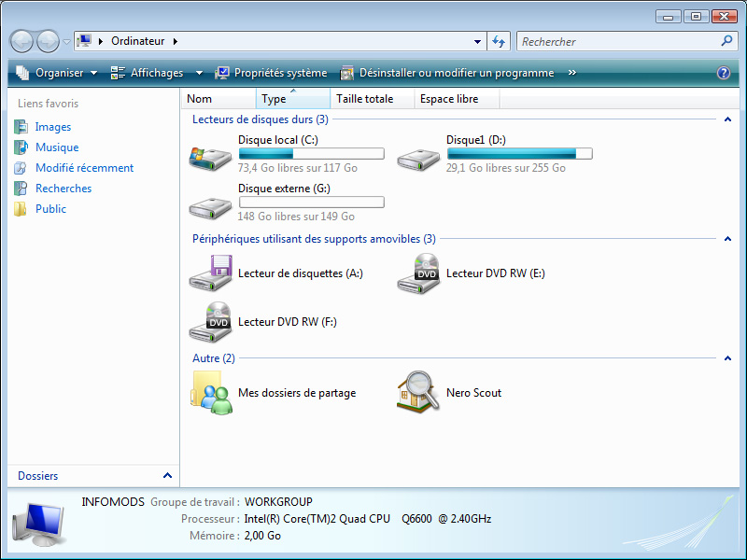Screen dimensions: 747x560
Task: Click '73,4 Go libres sur 117 Go'
Action: [x=297, y=168]
